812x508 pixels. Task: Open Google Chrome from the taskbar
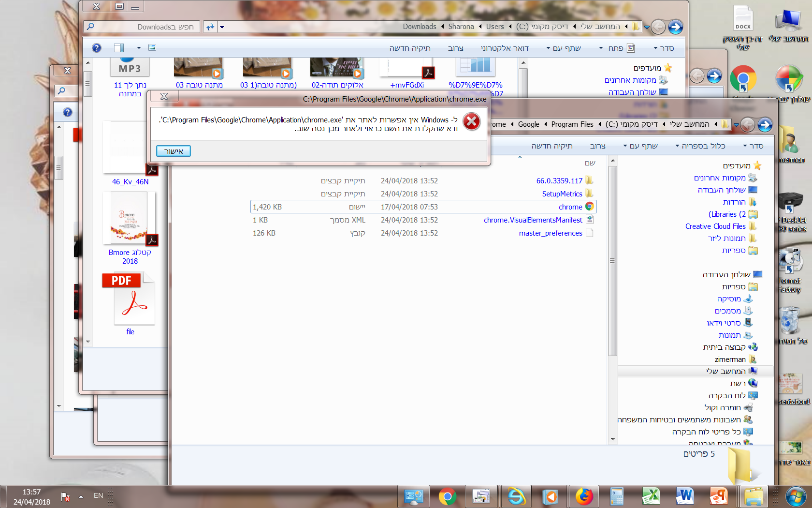(x=448, y=496)
